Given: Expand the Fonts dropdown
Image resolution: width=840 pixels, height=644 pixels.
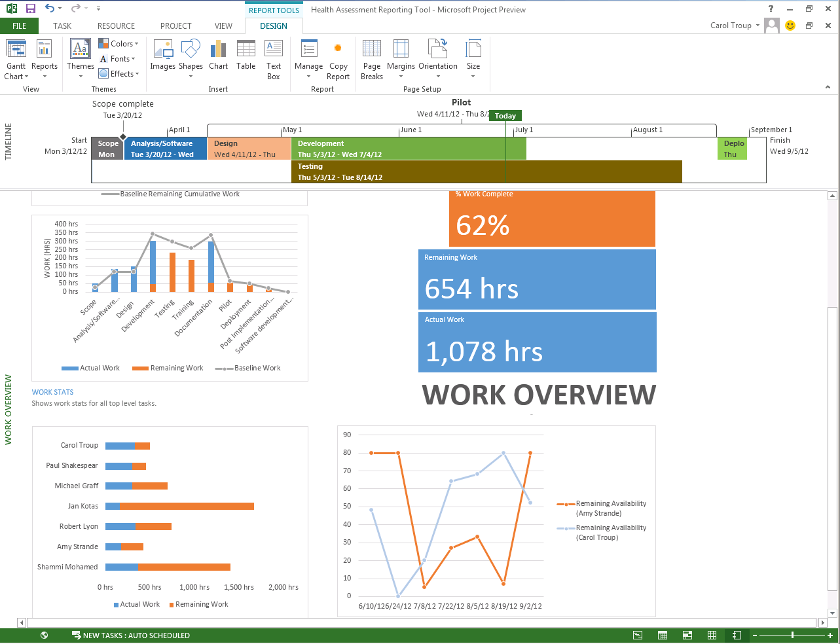Looking at the screenshot, I should tap(118, 58).
